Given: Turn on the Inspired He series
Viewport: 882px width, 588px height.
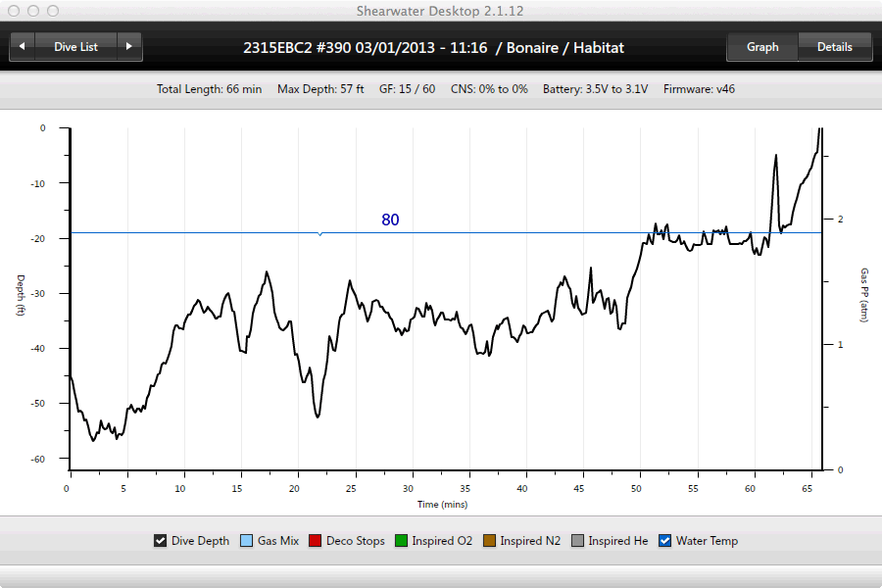Looking at the screenshot, I should [x=577, y=541].
